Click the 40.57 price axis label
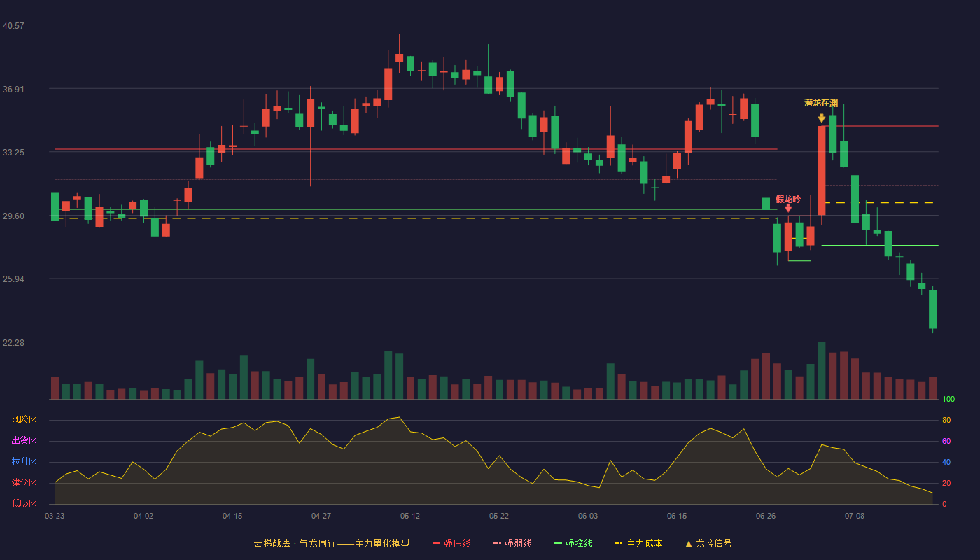This screenshot has width=980, height=560. [x=13, y=26]
